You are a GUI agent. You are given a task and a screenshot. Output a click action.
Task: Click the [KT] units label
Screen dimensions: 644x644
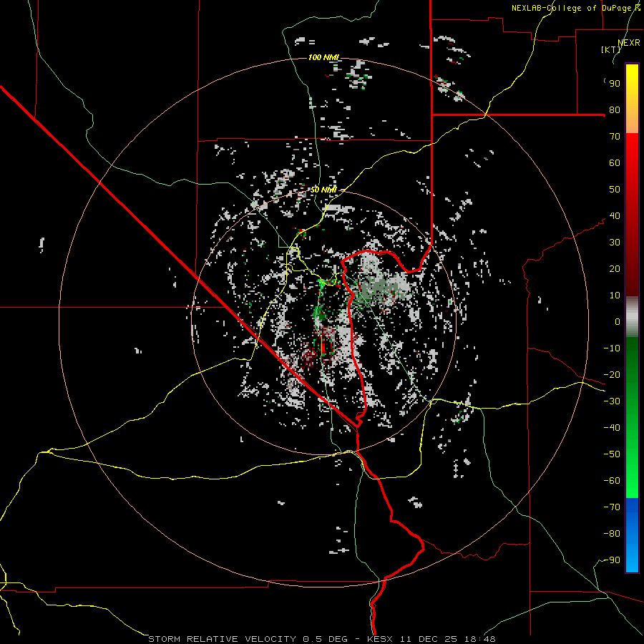pos(611,49)
